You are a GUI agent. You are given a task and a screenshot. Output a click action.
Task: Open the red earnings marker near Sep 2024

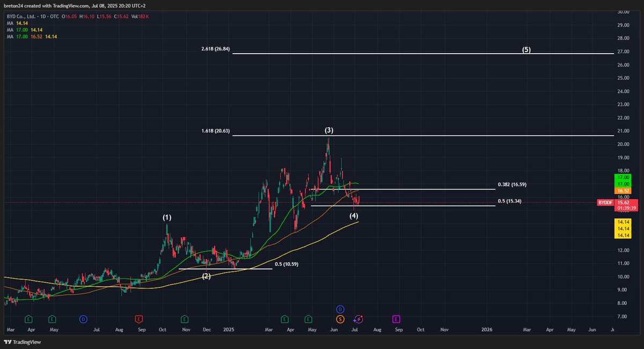(x=139, y=319)
